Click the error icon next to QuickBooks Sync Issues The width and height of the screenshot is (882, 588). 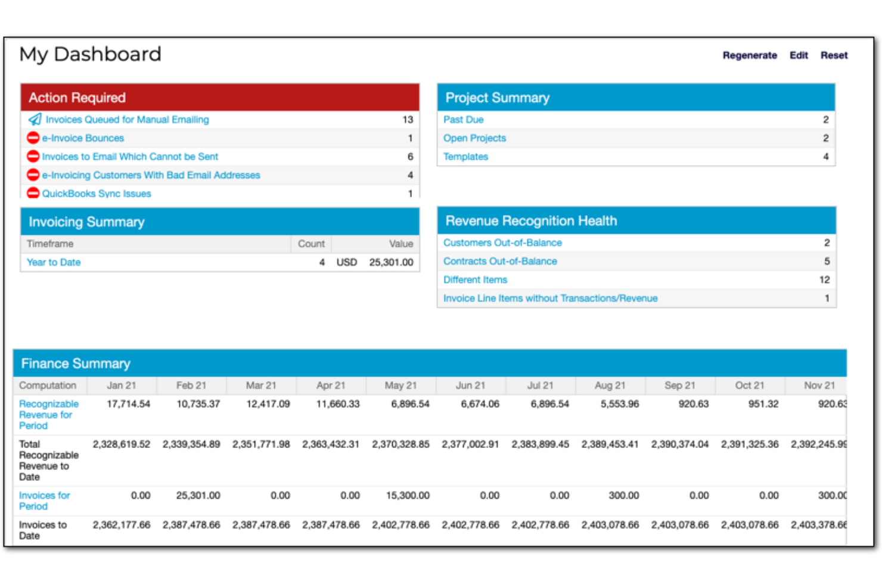(33, 193)
